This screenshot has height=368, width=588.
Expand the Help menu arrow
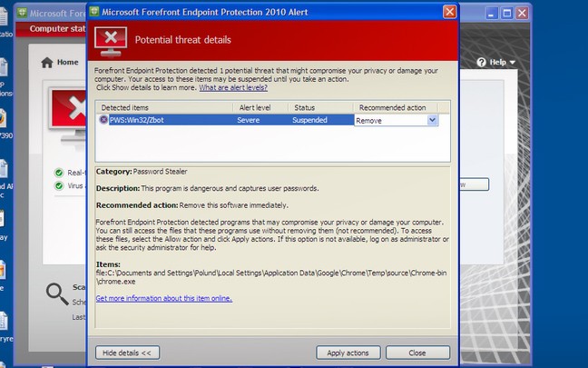coord(513,63)
